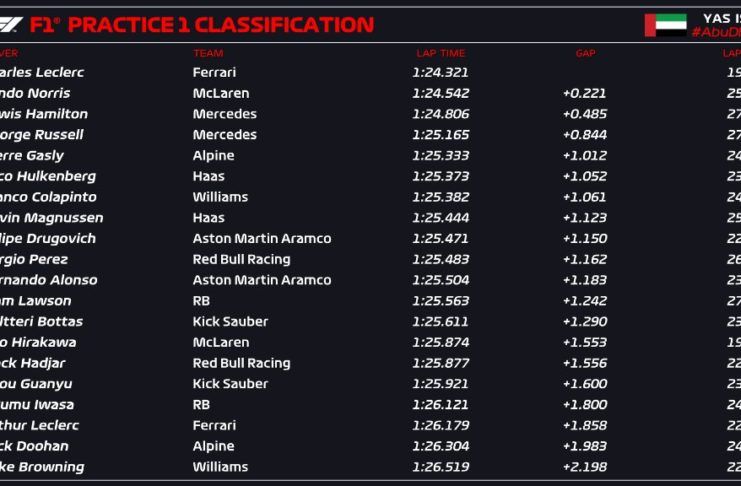
Task: Select Franco Colapinto's row name
Action: pos(50,197)
